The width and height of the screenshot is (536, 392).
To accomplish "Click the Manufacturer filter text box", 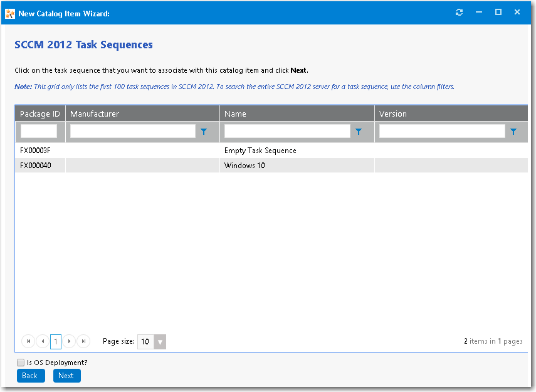I will 132,131.
